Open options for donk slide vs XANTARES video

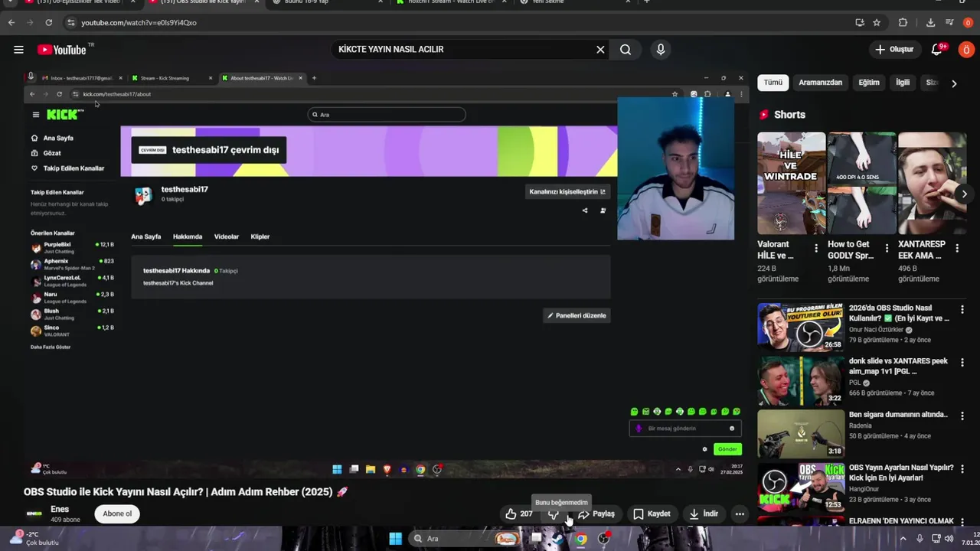pyautogui.click(x=962, y=364)
